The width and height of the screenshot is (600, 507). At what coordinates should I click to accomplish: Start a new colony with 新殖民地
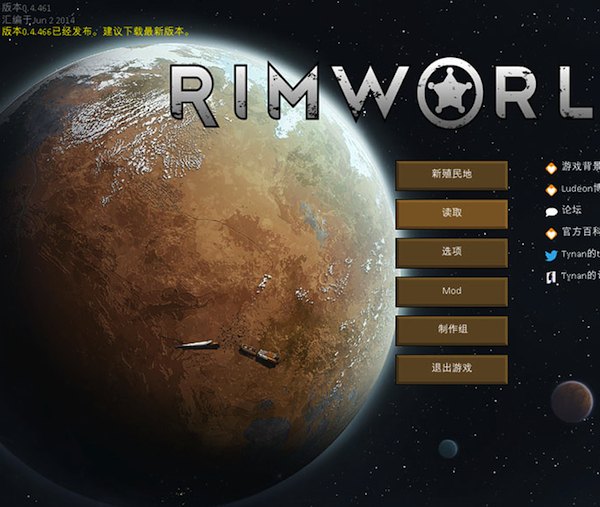[452, 175]
